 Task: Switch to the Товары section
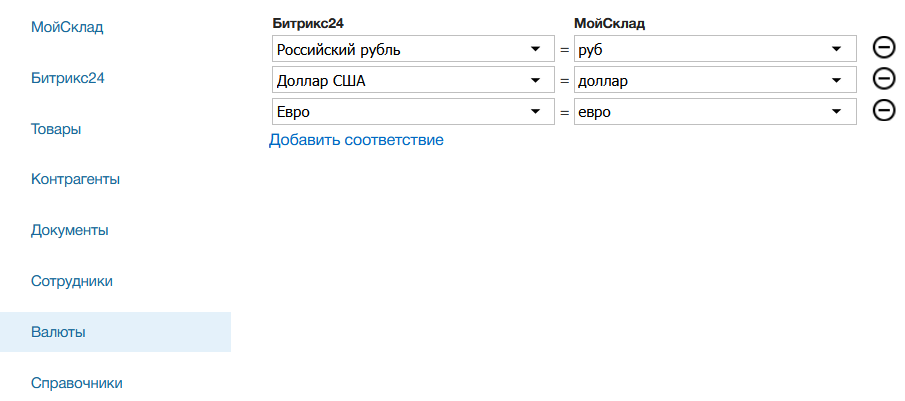(56, 129)
